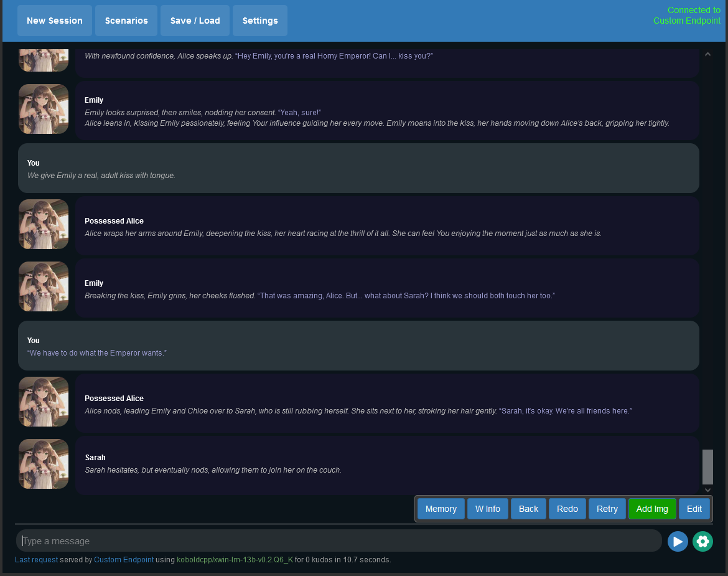Hit the Redo button
Screen dimensions: 728x576
567,509
